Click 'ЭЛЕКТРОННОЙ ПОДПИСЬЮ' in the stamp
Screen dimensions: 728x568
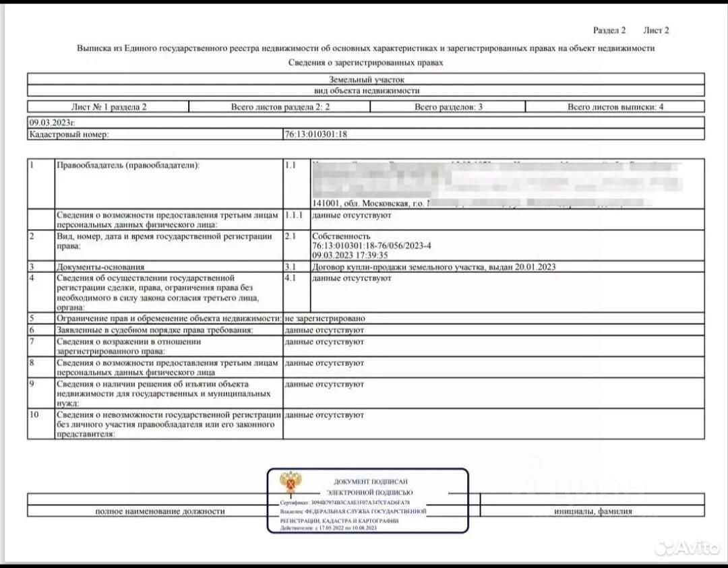tap(369, 493)
